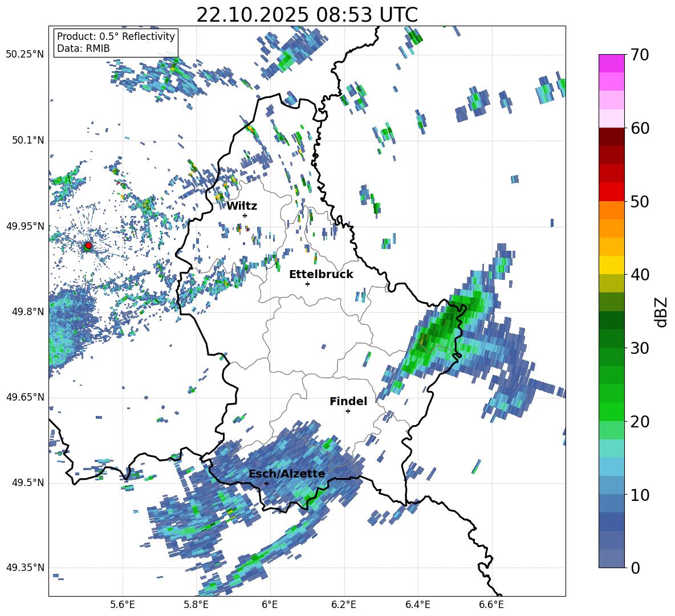This screenshot has height=616, width=675.
Task: Click the Wiltz city label
Action: pos(242,206)
